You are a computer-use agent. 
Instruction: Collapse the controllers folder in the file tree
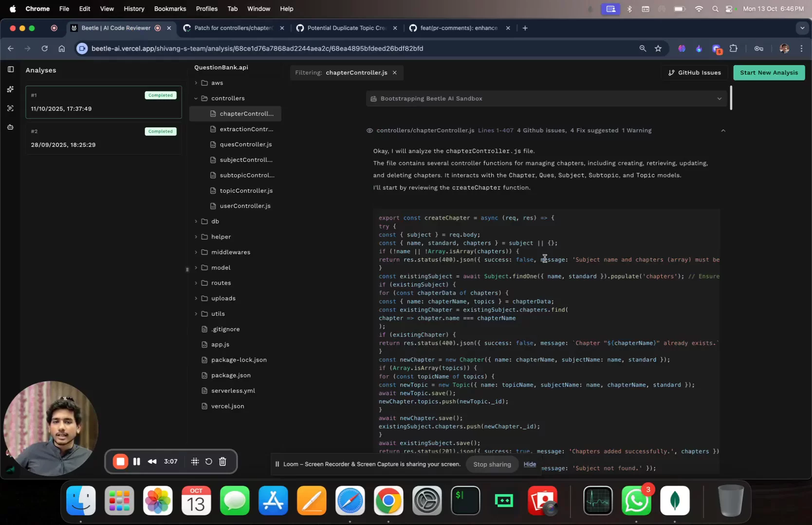(x=196, y=98)
